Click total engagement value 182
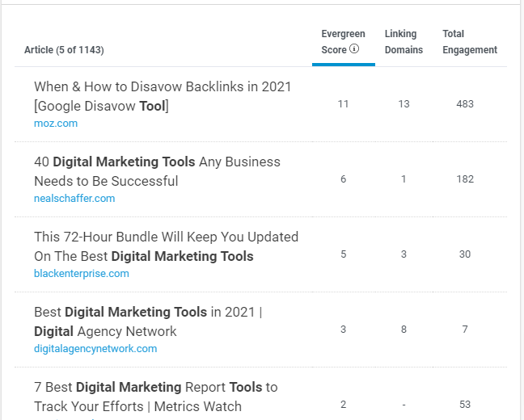The width and height of the screenshot is (524, 420). click(465, 179)
